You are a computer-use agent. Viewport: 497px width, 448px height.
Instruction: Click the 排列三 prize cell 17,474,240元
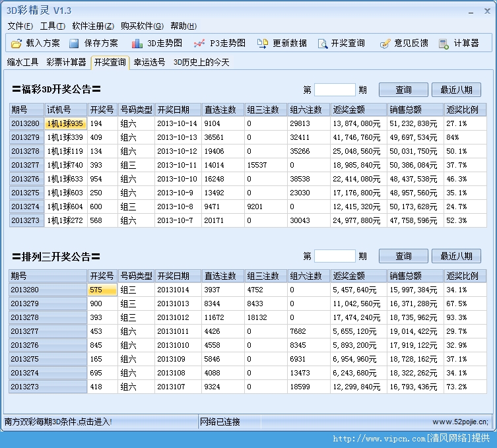point(358,317)
